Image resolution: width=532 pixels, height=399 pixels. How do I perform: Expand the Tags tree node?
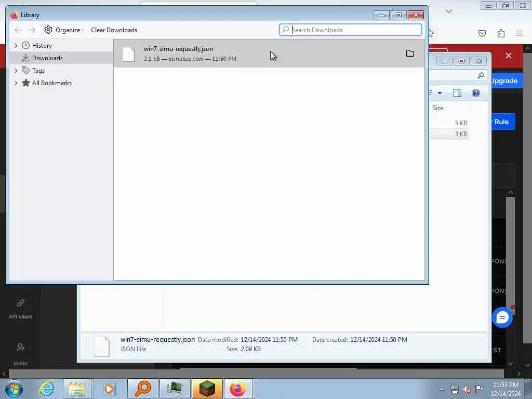[16, 71]
